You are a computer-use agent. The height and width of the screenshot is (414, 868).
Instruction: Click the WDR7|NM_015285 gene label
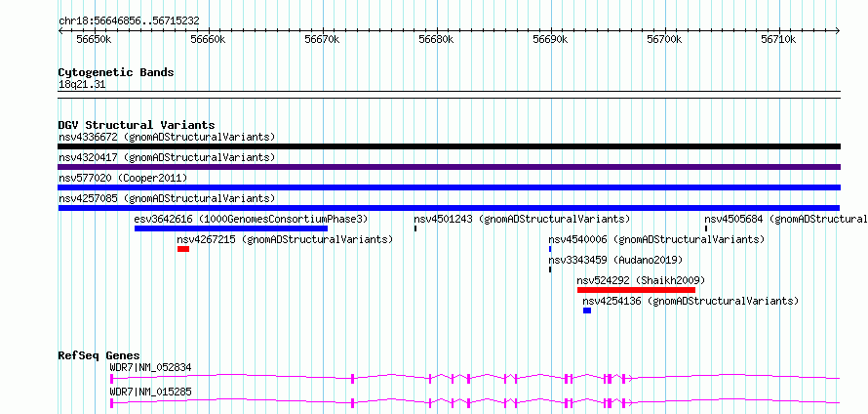click(x=151, y=392)
